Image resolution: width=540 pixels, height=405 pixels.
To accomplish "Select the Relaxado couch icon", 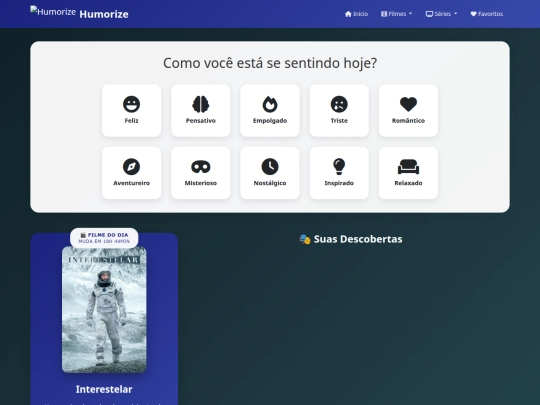I will click(x=408, y=167).
